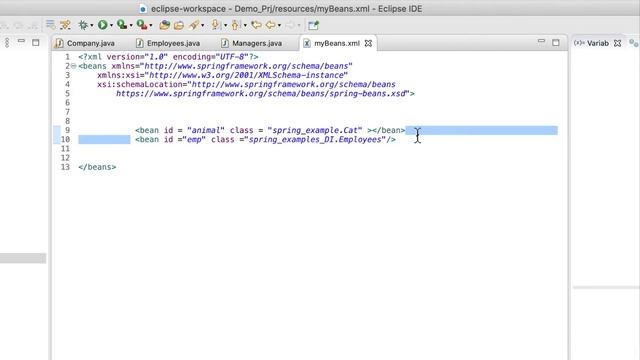This screenshot has height=360, width=640.
Task: Expand the Coverage launch dropdown arrow
Action: pyautogui.click(x=131, y=25)
